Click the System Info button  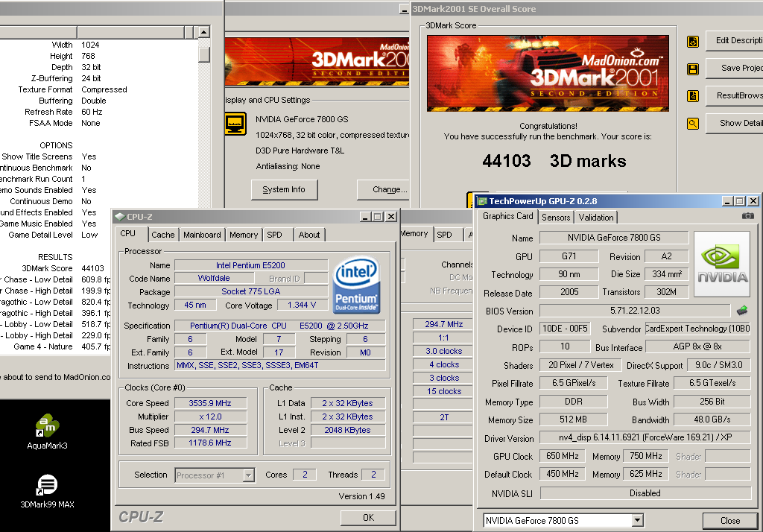coord(284,189)
